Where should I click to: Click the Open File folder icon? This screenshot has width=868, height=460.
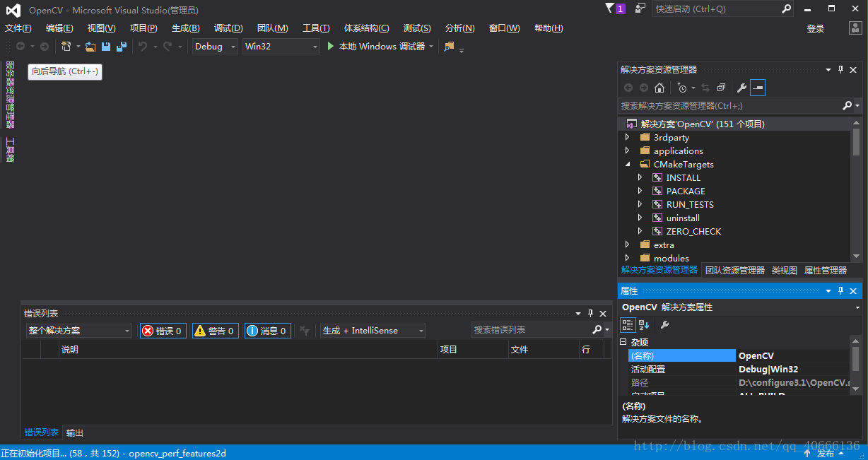coord(90,47)
